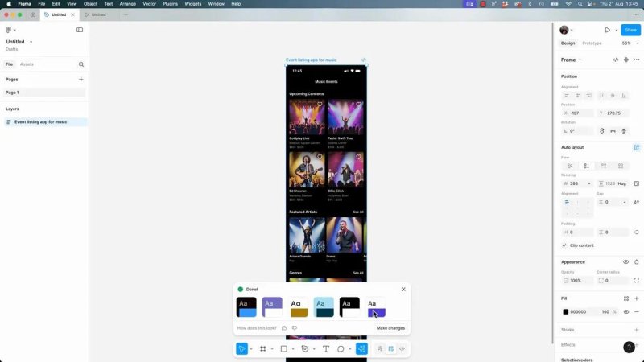
Task: Click the highlighted AI actions tool
Action: click(361, 349)
